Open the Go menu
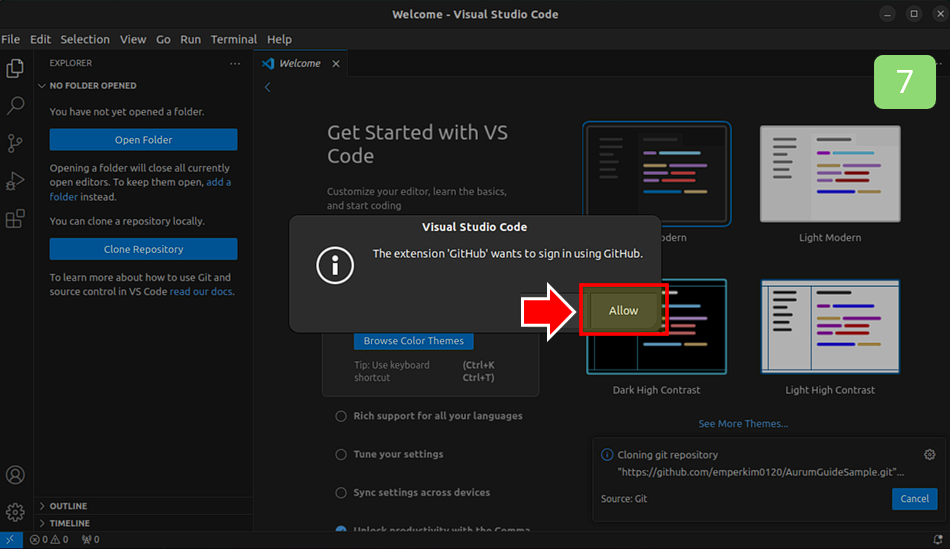This screenshot has width=950, height=549. pos(163,39)
